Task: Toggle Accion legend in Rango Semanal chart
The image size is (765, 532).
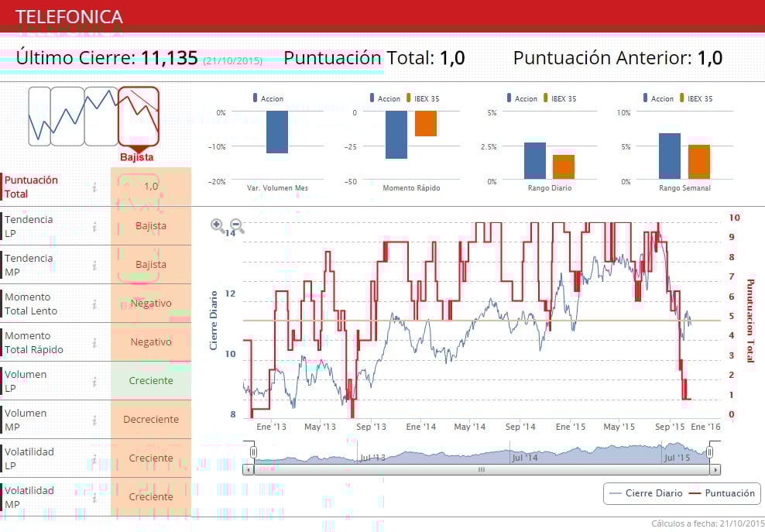Action: [x=658, y=98]
